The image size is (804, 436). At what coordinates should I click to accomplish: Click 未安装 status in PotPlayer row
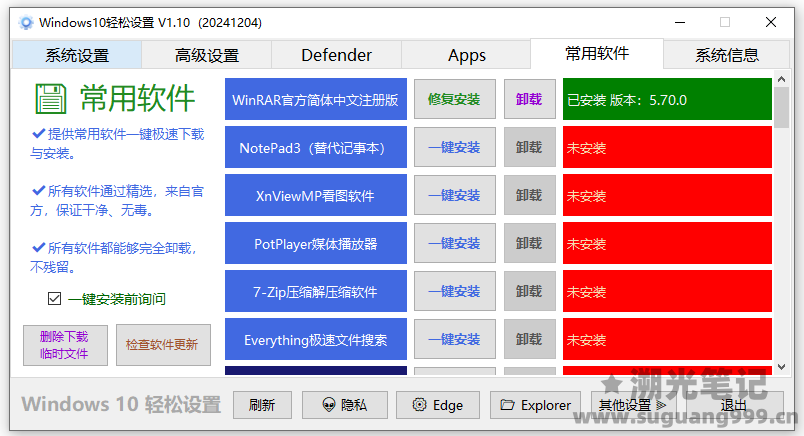point(667,243)
